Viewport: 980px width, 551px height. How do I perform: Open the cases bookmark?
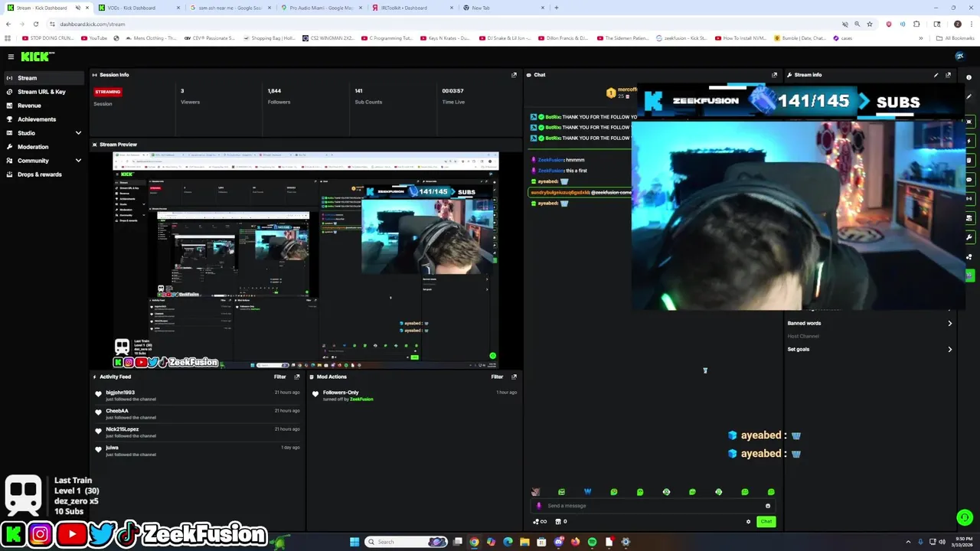[842, 37]
